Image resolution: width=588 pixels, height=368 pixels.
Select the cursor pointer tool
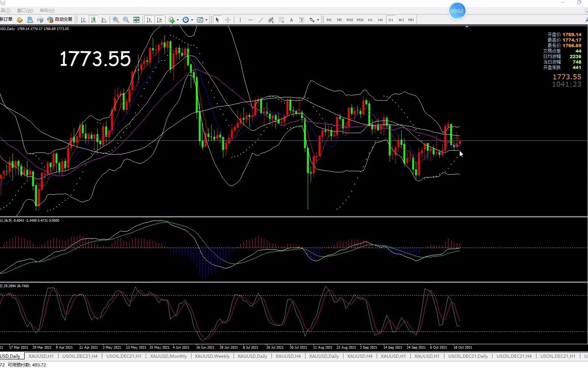point(217,20)
